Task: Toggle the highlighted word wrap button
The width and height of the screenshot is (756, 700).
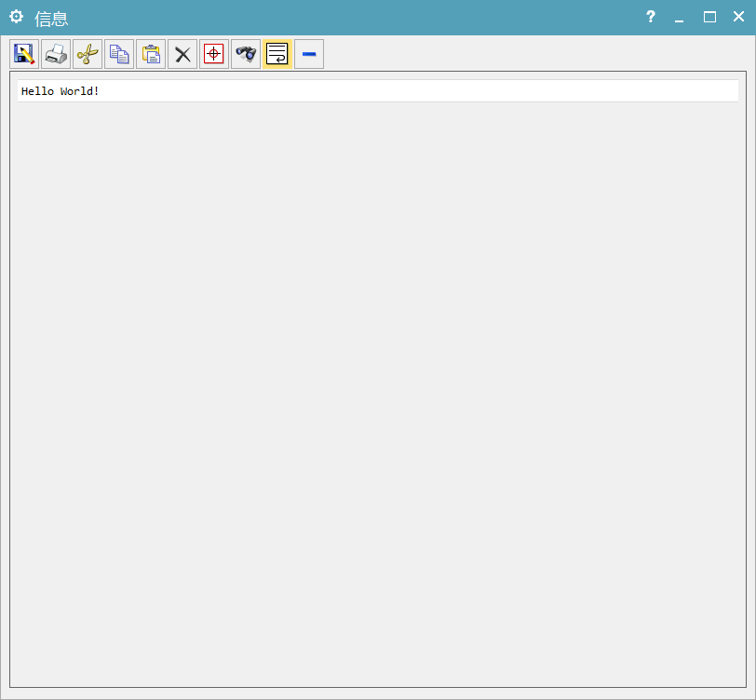Action: coord(277,54)
